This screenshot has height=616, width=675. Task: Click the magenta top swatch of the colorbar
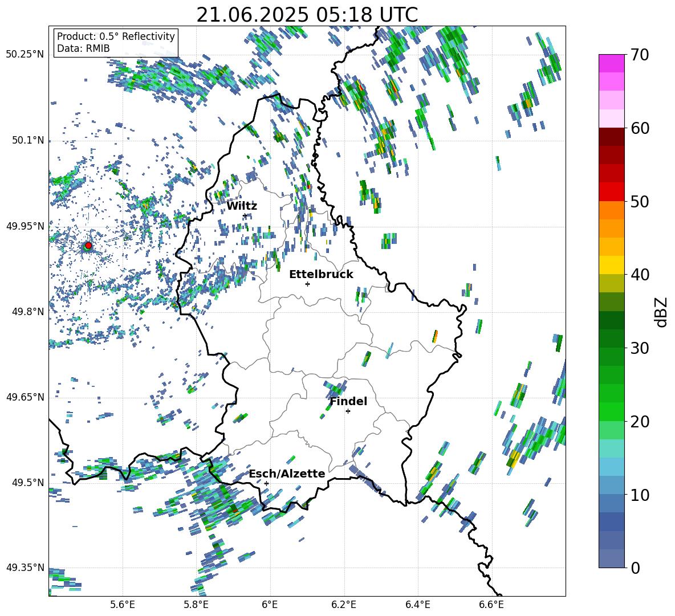click(x=611, y=64)
